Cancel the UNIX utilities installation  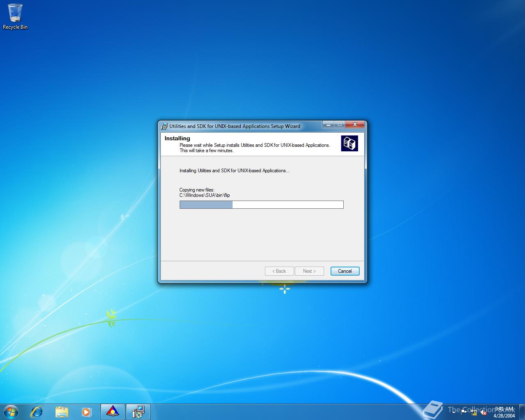tap(345, 271)
